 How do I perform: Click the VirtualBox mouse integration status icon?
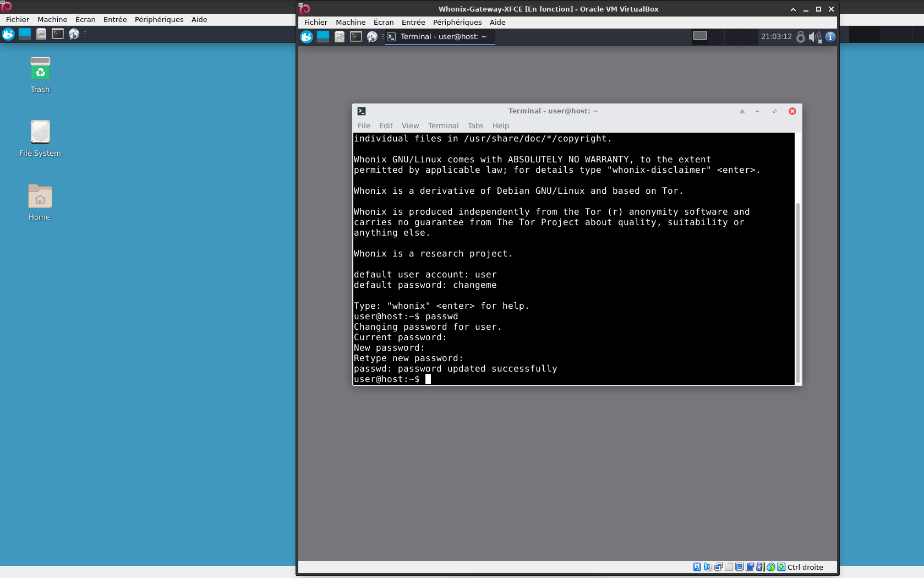point(771,567)
